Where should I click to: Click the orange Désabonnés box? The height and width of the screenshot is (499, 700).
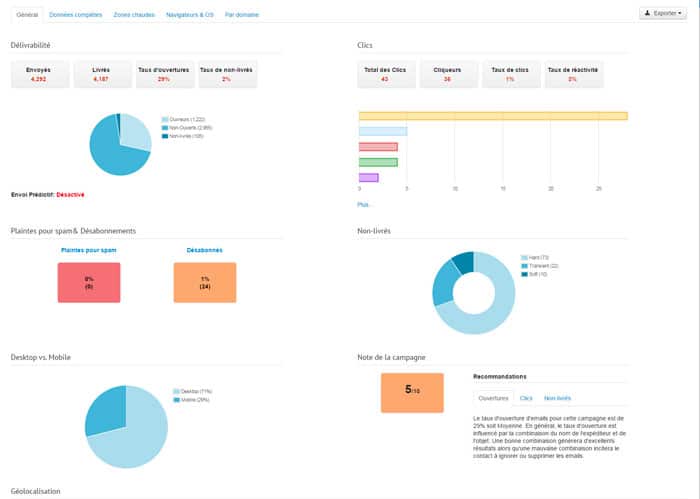click(x=205, y=282)
